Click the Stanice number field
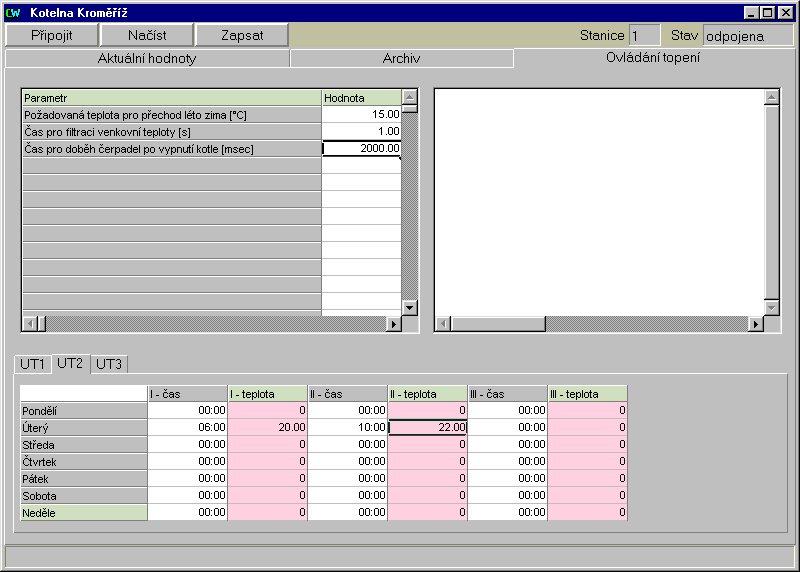This screenshot has width=800, height=572. pyautogui.click(x=644, y=35)
